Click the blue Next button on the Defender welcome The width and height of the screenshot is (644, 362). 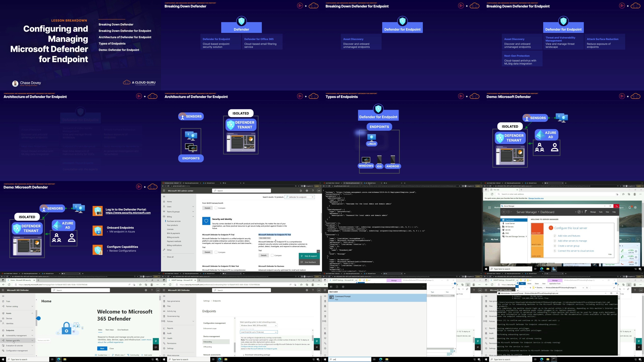coord(102,349)
